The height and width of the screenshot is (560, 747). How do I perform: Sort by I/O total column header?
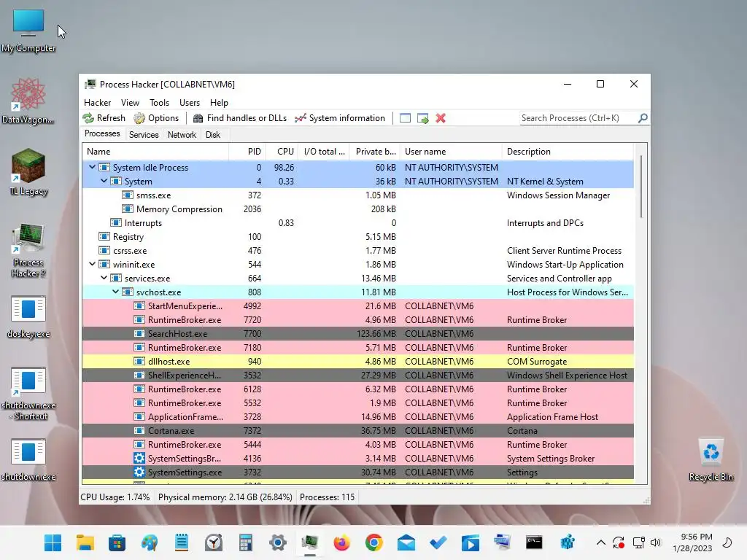pyautogui.click(x=323, y=152)
